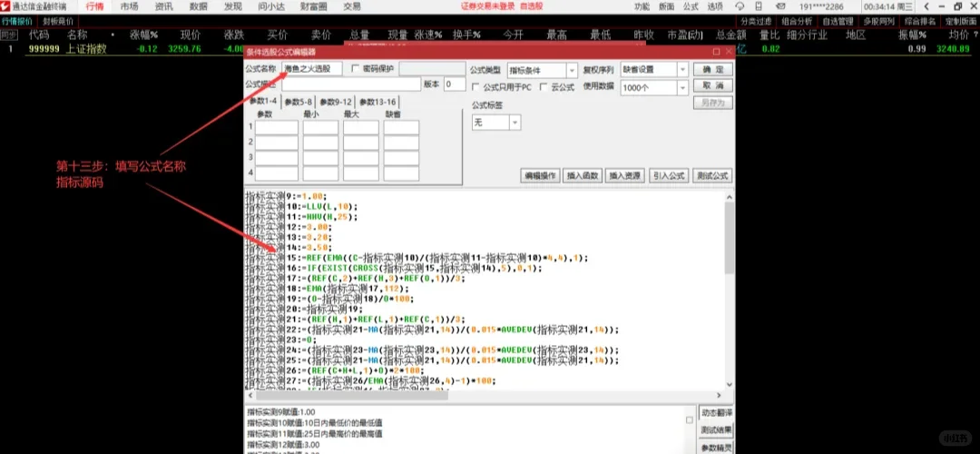Click parameter row 2 最小 field
This screenshot has width=980, height=454.
coord(320,143)
